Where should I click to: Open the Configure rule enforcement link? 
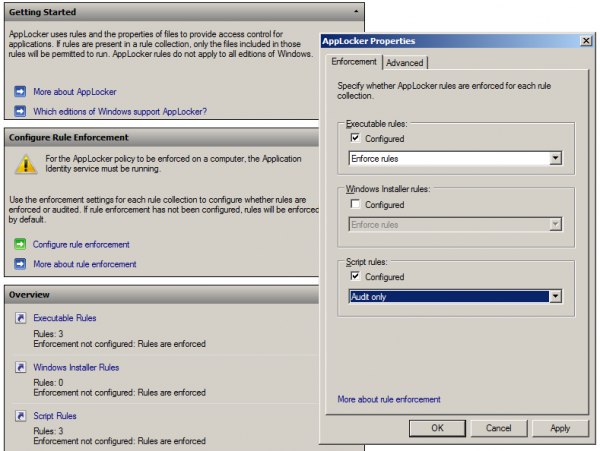[x=81, y=244]
